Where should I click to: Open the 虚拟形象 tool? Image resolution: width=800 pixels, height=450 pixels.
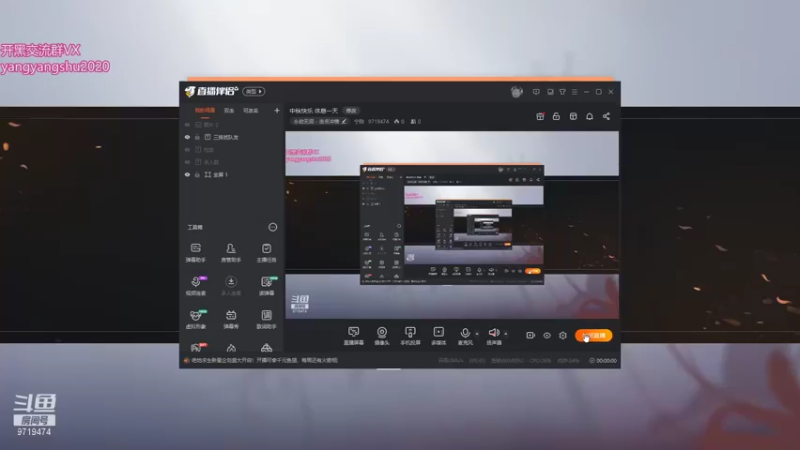[x=195, y=319]
